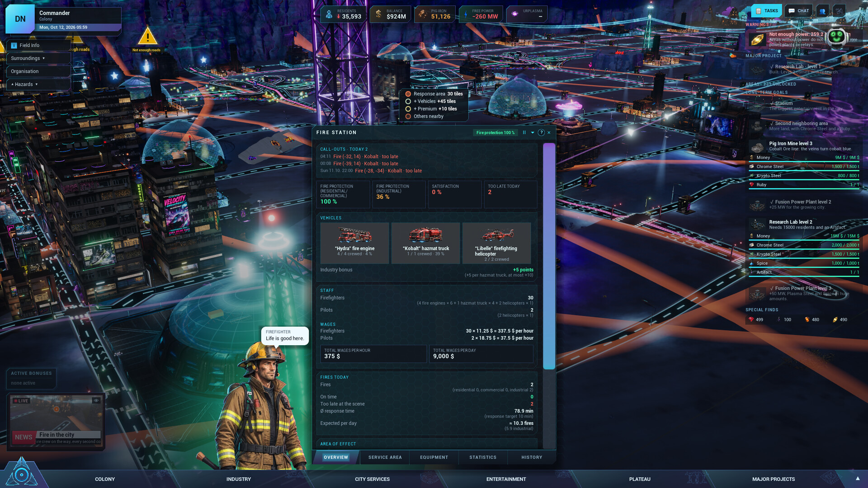Open the Entertainment bottom menu
868x488 pixels.
tap(506, 479)
